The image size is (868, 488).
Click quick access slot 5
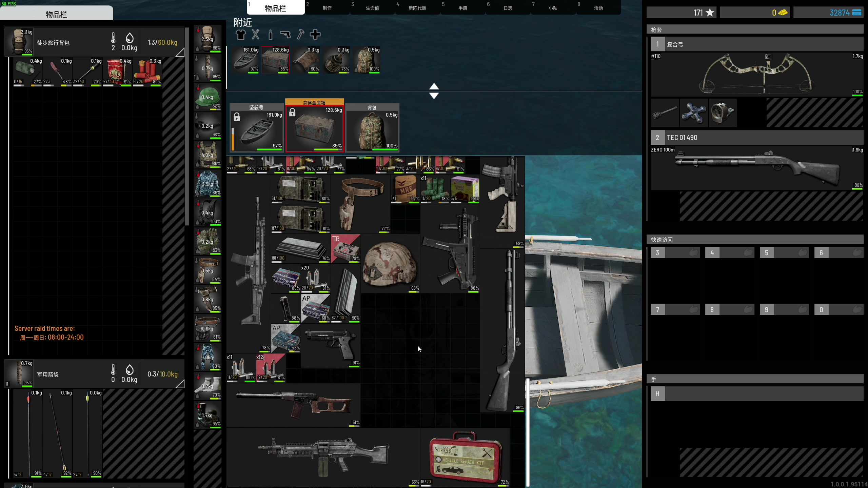pyautogui.click(x=784, y=252)
